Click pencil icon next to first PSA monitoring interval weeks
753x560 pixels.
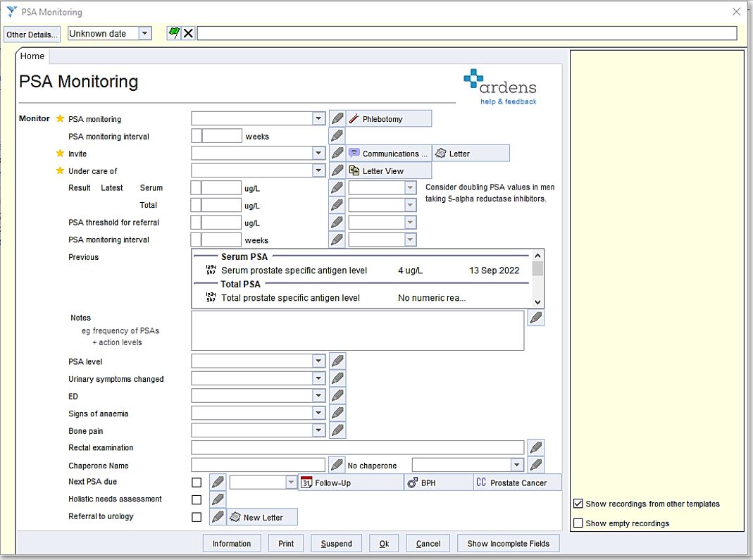(337, 136)
